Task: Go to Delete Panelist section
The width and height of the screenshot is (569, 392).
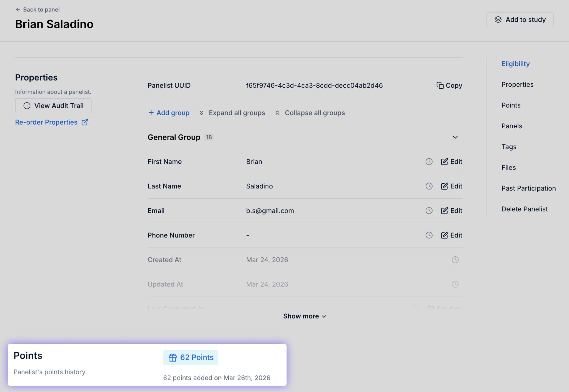Action: tap(524, 209)
